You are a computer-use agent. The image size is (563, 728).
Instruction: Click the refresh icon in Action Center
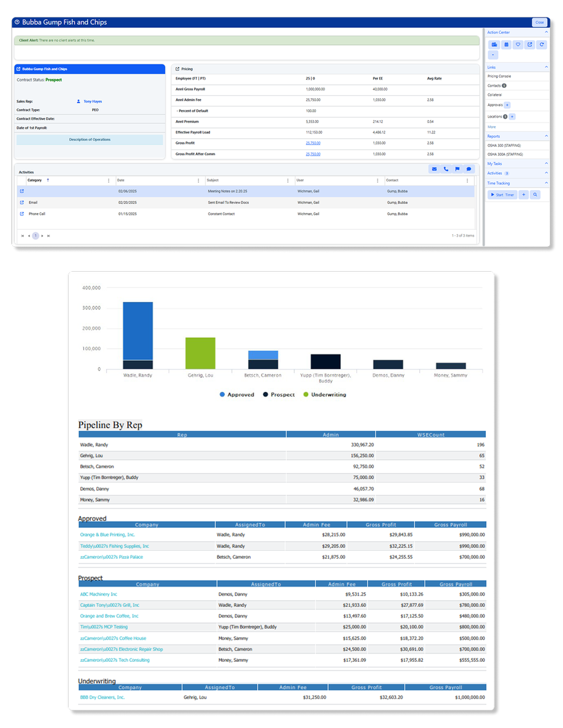(x=541, y=45)
